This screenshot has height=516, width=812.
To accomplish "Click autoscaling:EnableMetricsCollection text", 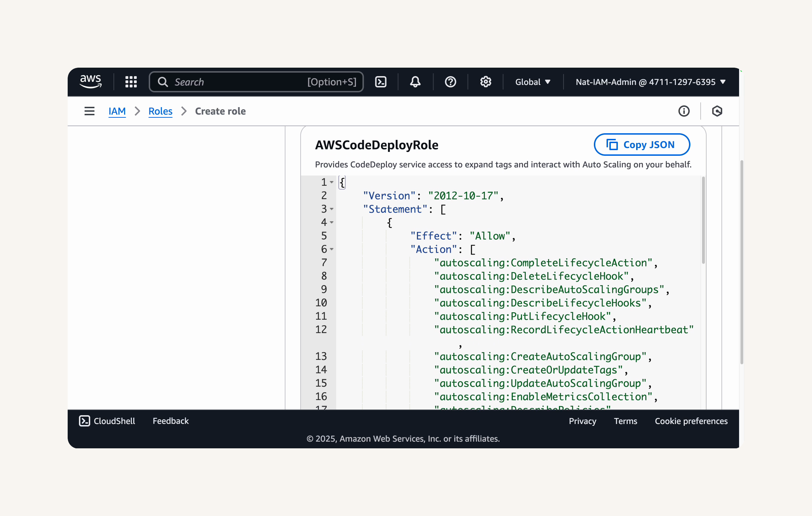I will [x=543, y=397].
